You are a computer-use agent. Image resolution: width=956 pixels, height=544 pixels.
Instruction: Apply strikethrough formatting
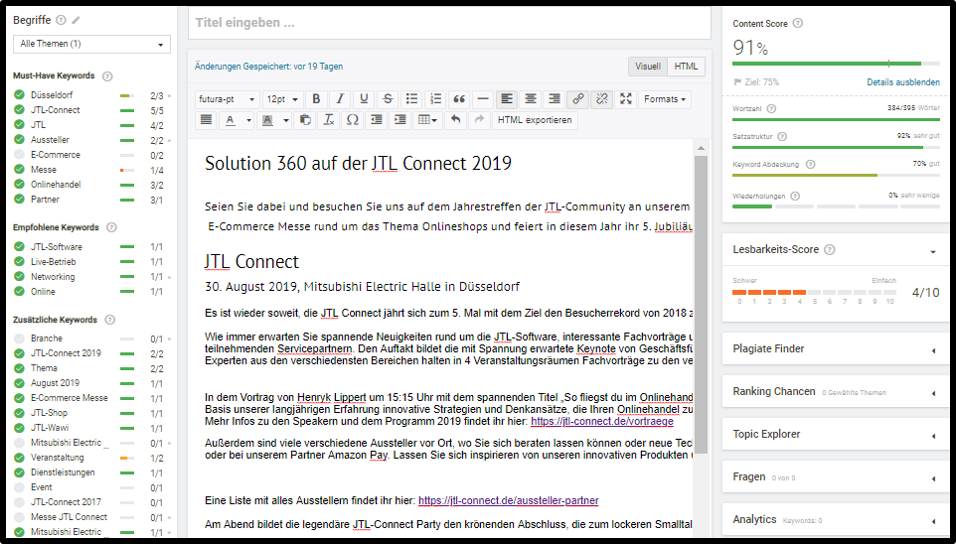388,99
